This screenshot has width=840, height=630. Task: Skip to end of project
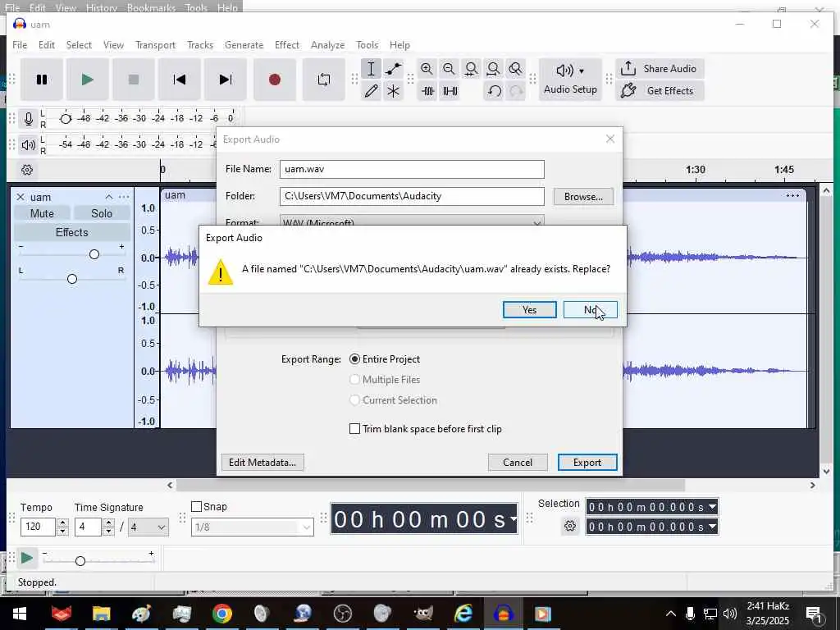(226, 80)
